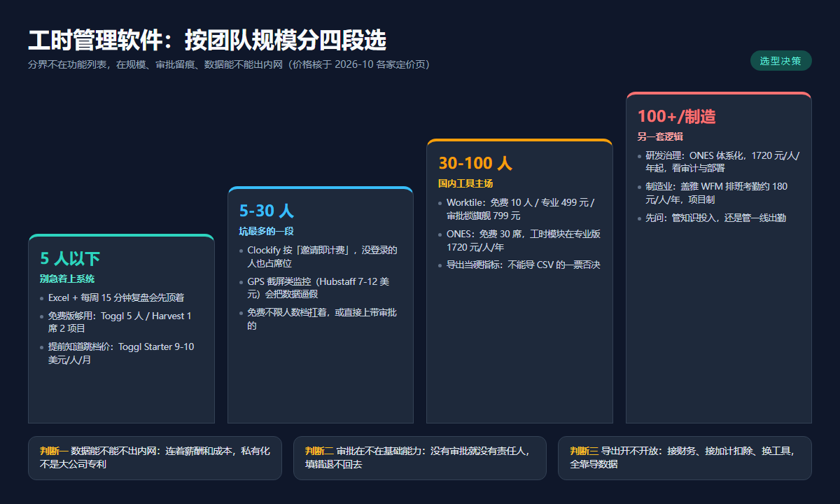Image resolution: width=840 pixels, height=504 pixels.
Task: Click the Excel + 每周 15 分钟复盘 bullet
Action: click(116, 297)
